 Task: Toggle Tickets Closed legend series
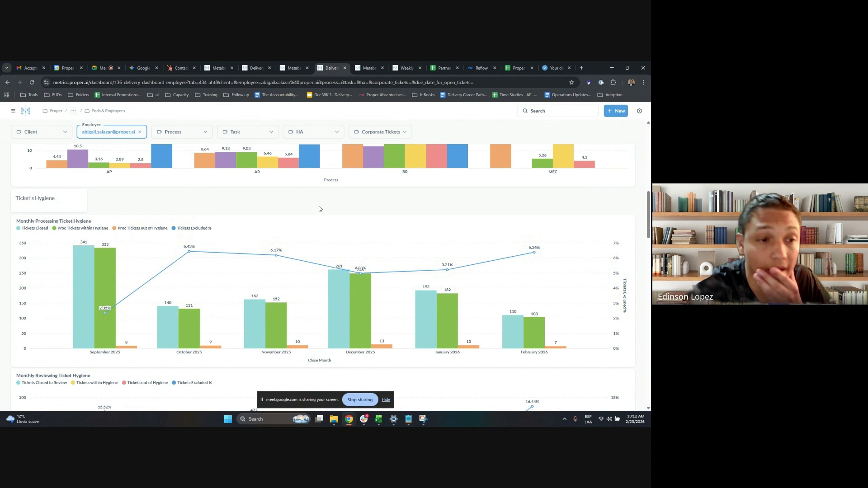coord(34,228)
